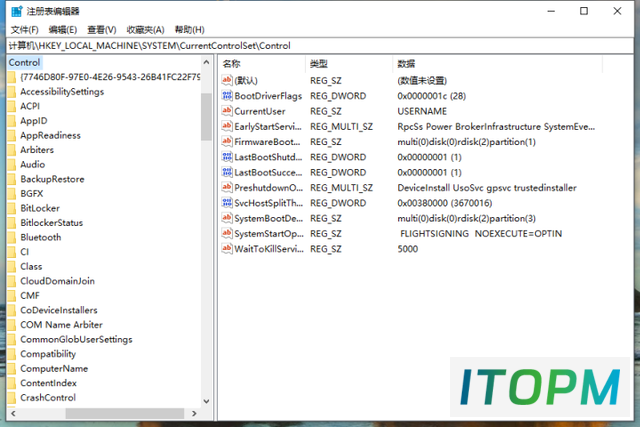The width and height of the screenshot is (640, 427).
Task: Click the BackupRestore folder icon
Action: 12,179
